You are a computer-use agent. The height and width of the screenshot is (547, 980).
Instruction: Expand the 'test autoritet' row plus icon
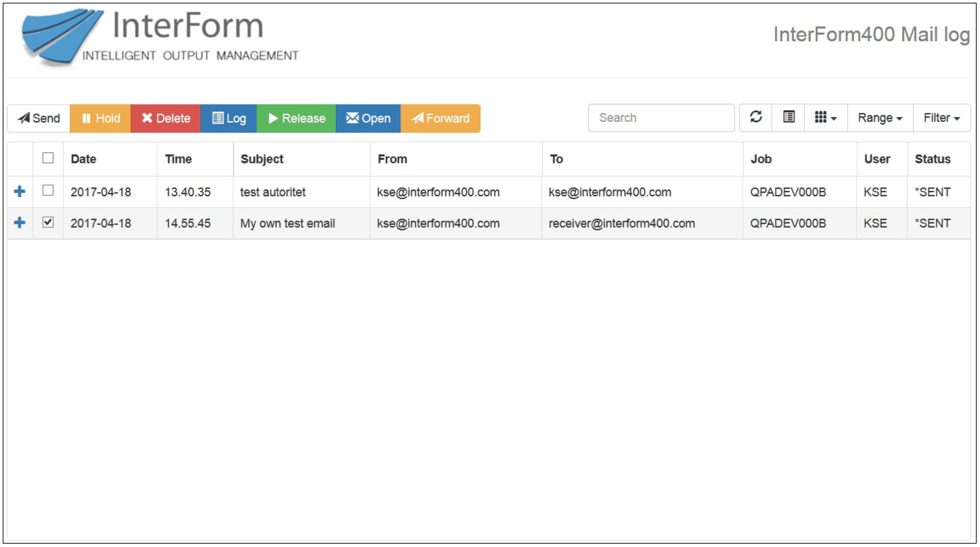(20, 191)
